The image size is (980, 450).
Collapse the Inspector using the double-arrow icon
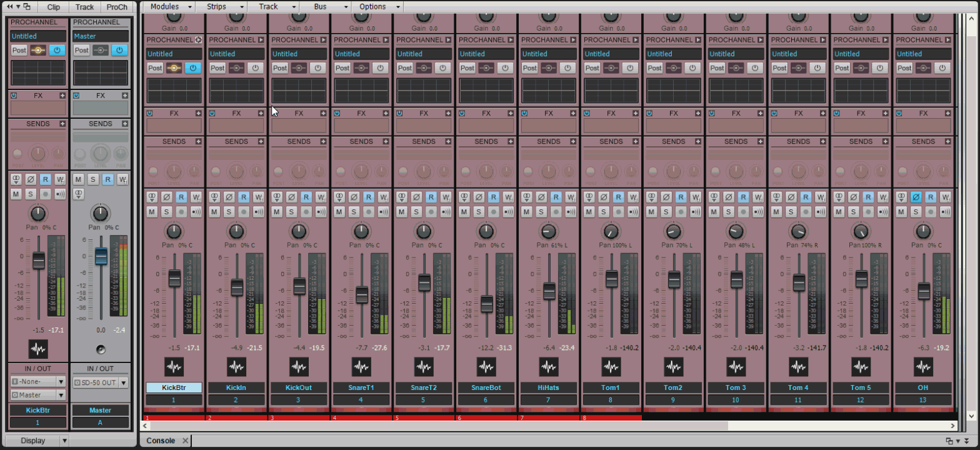[9, 7]
